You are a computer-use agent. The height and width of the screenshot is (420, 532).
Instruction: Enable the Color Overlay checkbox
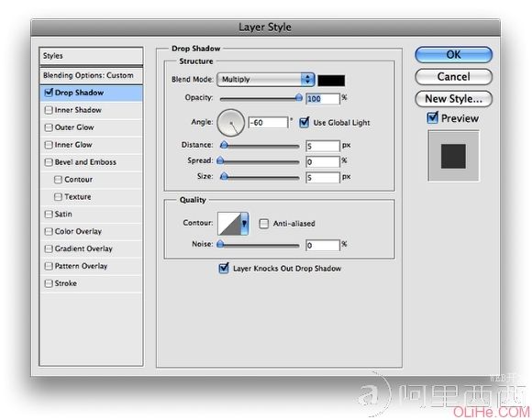pos(49,231)
